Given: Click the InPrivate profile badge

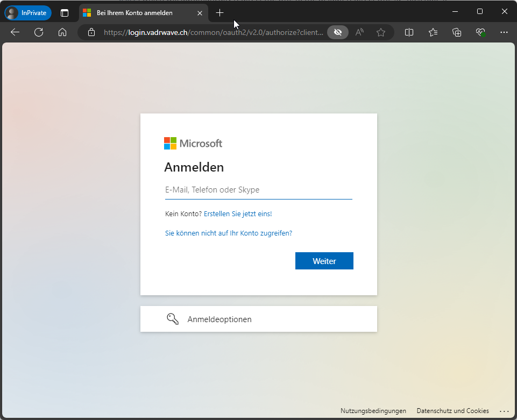Looking at the screenshot, I should coord(28,13).
